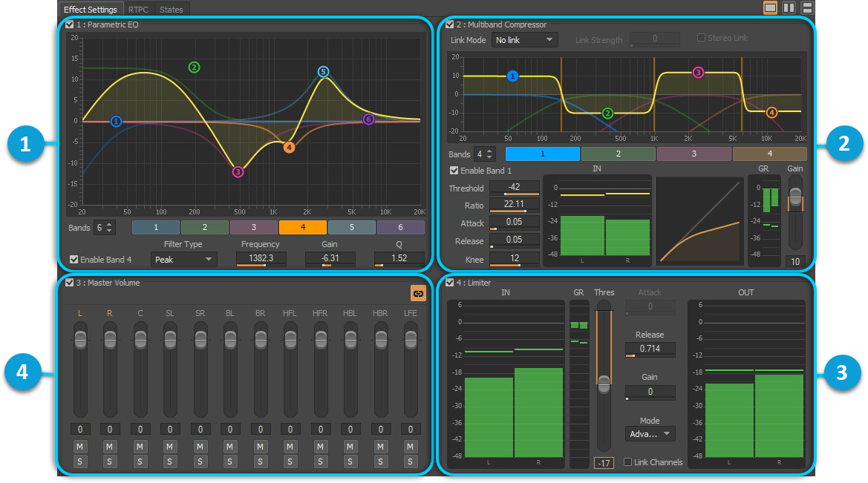This screenshot has height=483, width=868.
Task: Solo the R channel in Master Volume
Action: point(109,461)
